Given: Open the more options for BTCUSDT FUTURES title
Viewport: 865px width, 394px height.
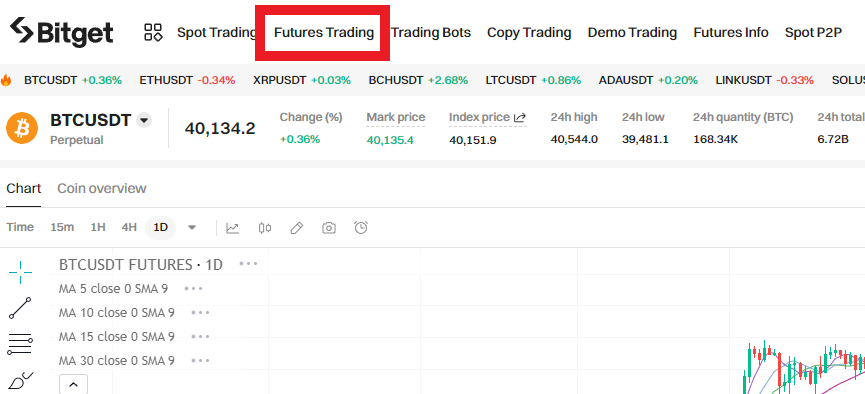Looking at the screenshot, I should point(248,264).
